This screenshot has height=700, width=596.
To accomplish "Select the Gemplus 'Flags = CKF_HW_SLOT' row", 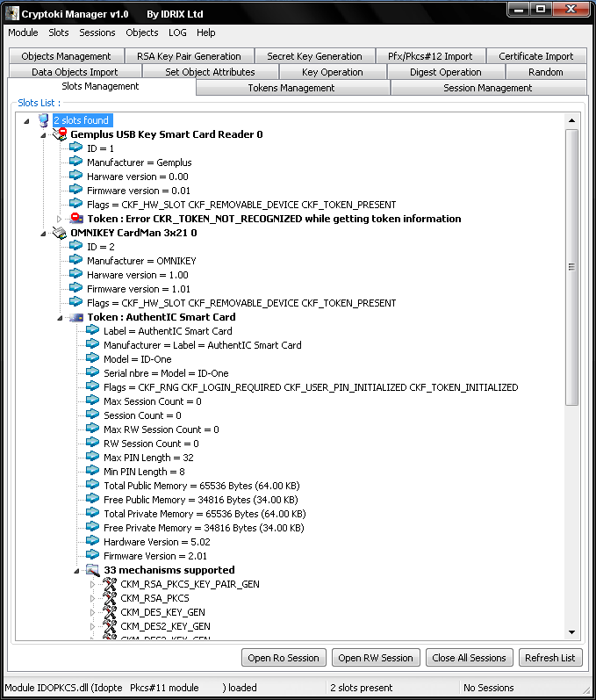I will pyautogui.click(x=241, y=205).
